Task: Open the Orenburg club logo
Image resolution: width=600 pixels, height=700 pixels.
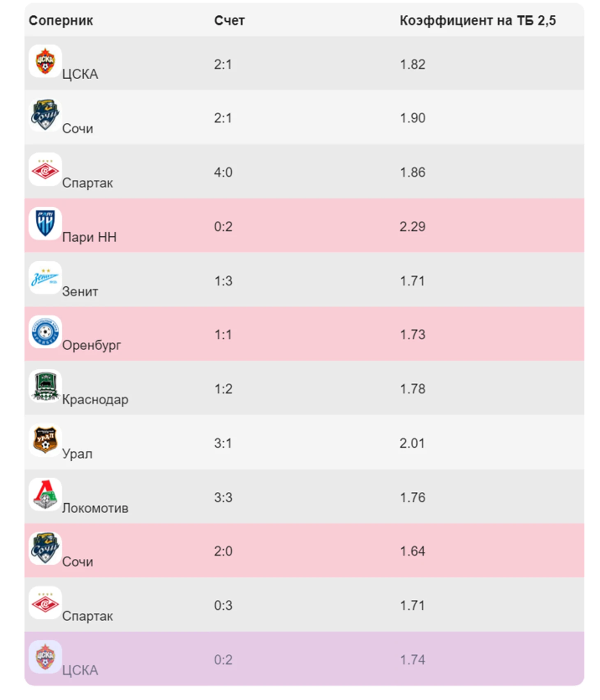Action: pyautogui.click(x=45, y=332)
